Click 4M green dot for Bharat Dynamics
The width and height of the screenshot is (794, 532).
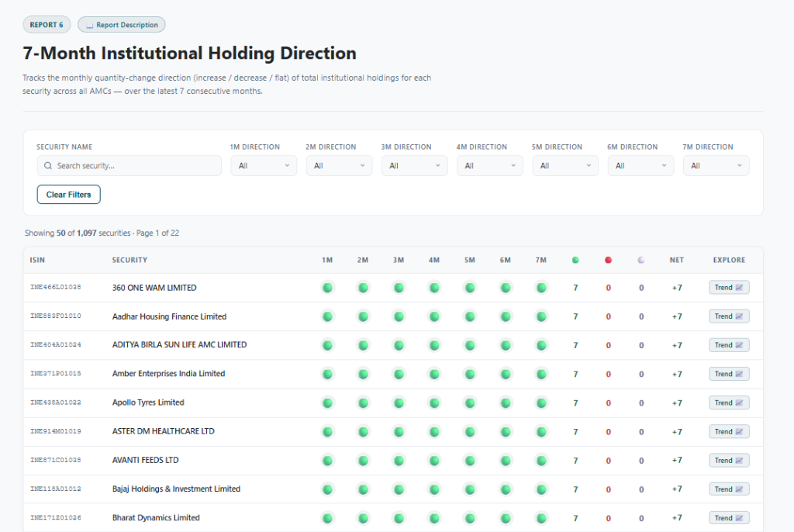click(434, 518)
